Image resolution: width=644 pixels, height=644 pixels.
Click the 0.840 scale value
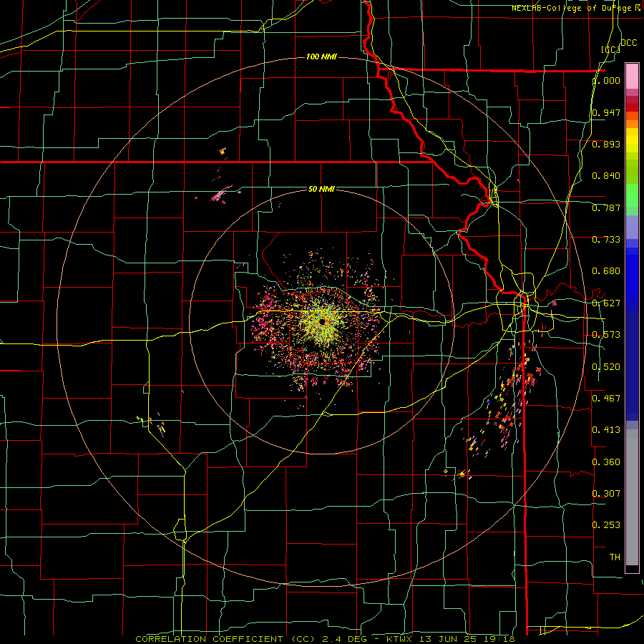tap(606, 176)
